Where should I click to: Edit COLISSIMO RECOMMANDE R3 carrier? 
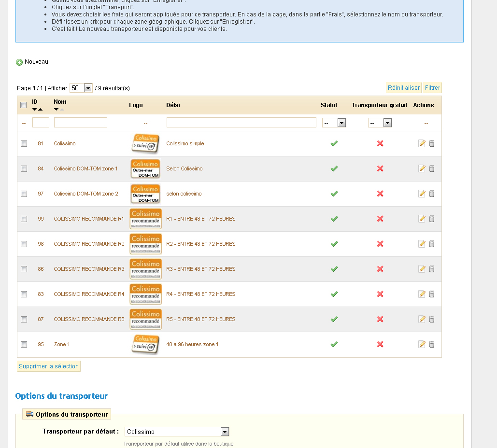422,269
